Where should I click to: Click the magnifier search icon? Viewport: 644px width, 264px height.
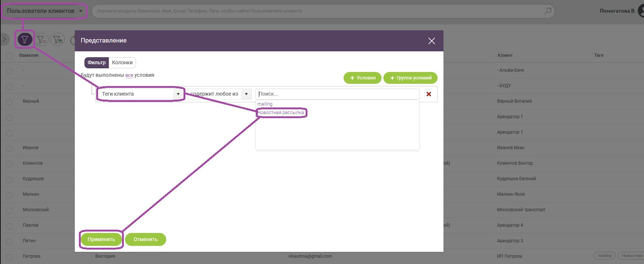[548, 11]
